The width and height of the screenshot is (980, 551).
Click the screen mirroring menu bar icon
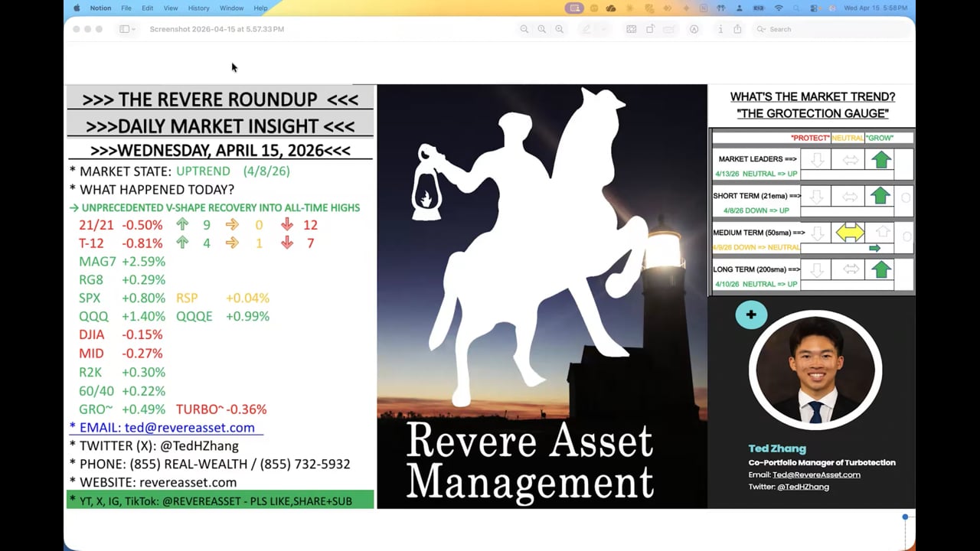574,8
